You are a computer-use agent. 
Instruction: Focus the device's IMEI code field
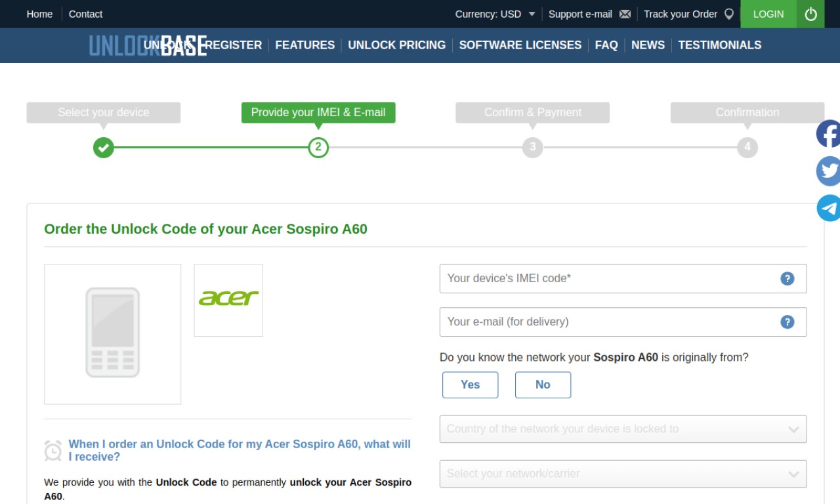pos(623,278)
